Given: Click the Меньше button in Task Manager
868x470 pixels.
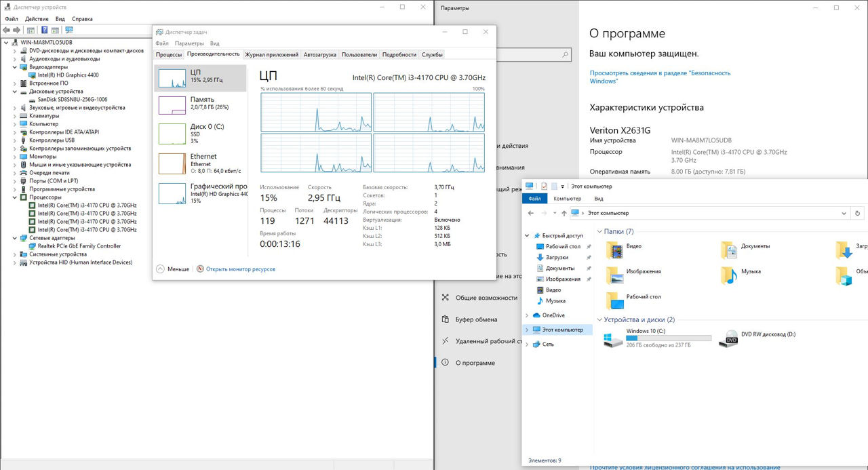Looking at the screenshot, I should (x=173, y=269).
